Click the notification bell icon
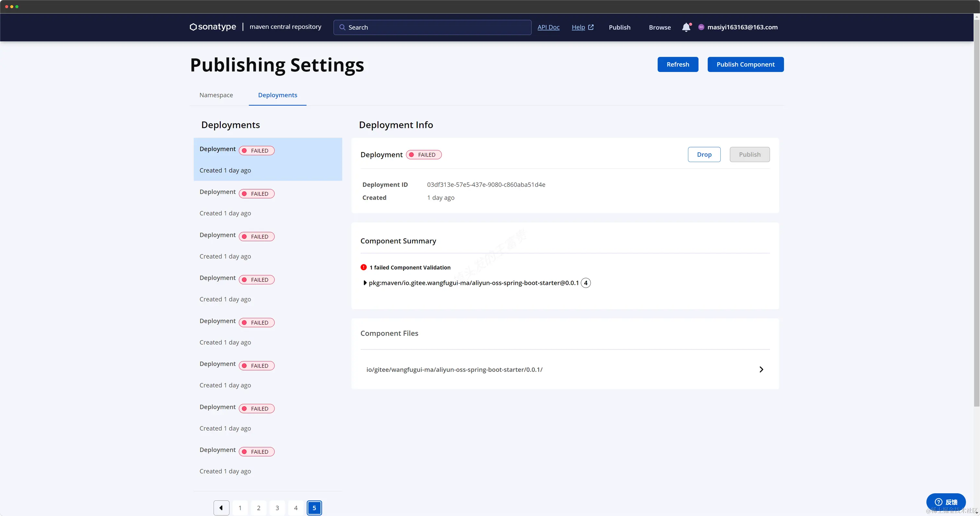This screenshot has height=516, width=980. (686, 27)
